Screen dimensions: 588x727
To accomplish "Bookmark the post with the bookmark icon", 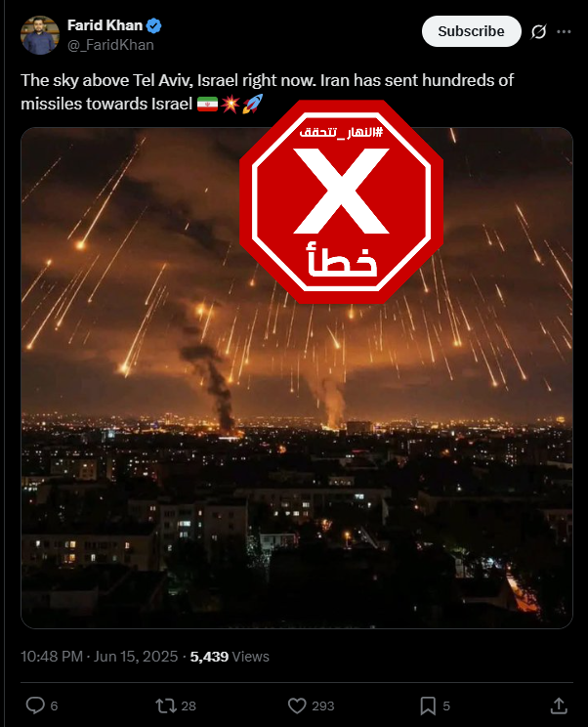I will [428, 706].
